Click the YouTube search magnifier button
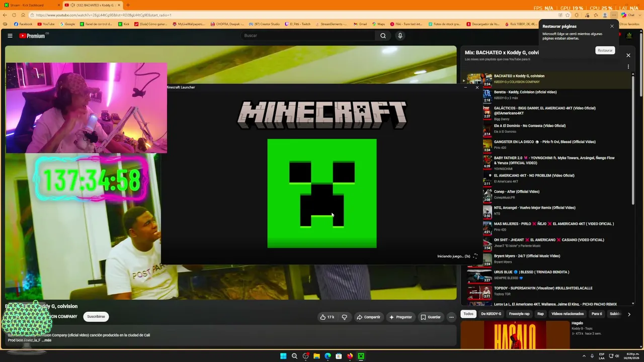The image size is (644, 362). point(383,36)
